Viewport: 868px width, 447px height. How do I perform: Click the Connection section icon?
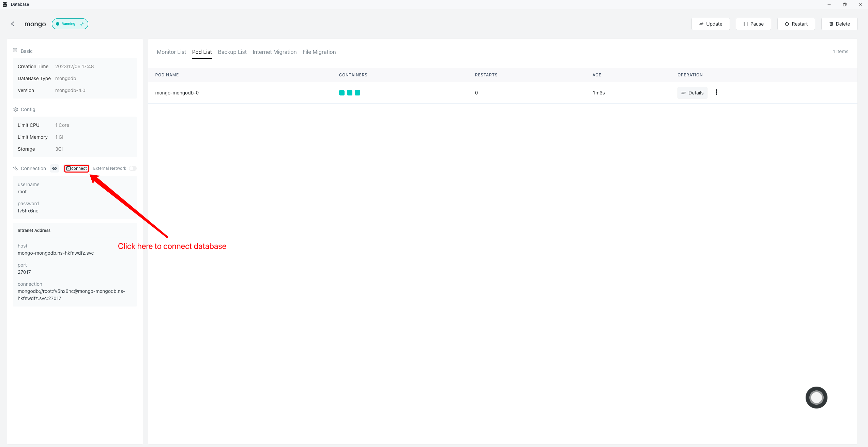tap(16, 168)
